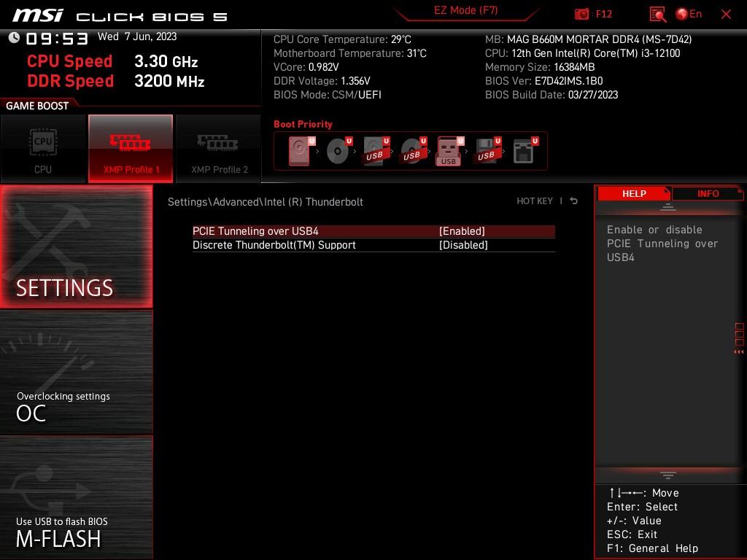Click the F12 screenshot camera icon

pos(581,15)
